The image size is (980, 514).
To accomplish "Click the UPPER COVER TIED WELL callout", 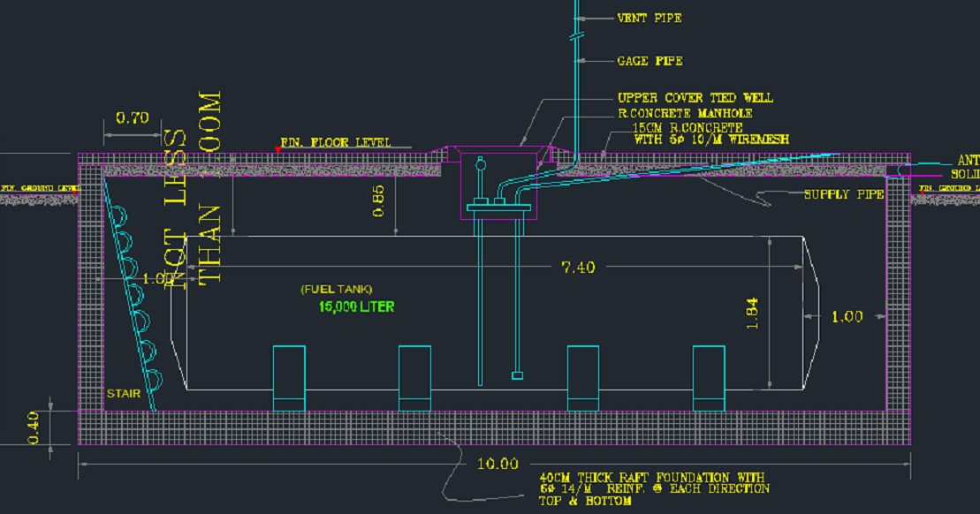I will tap(695, 98).
